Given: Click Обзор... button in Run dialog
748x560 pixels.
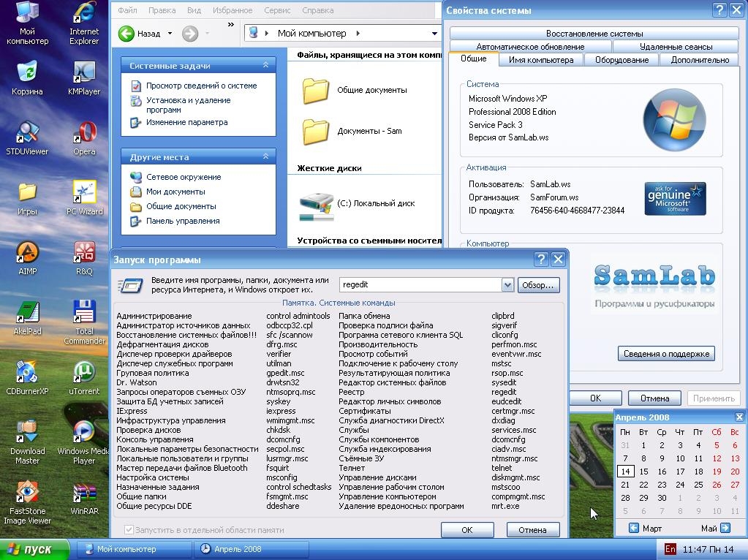Looking at the screenshot, I should [x=538, y=285].
